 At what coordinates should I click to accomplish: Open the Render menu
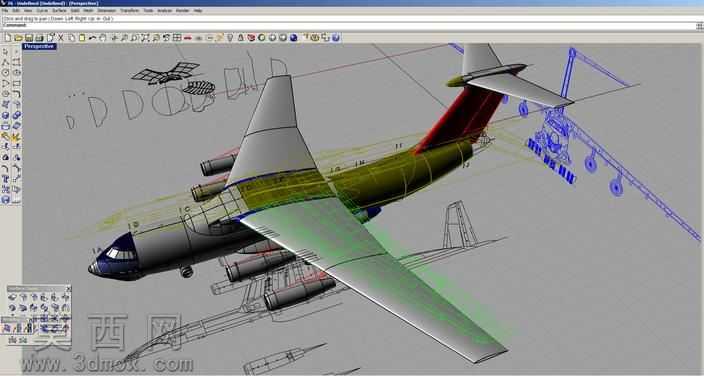click(x=182, y=10)
